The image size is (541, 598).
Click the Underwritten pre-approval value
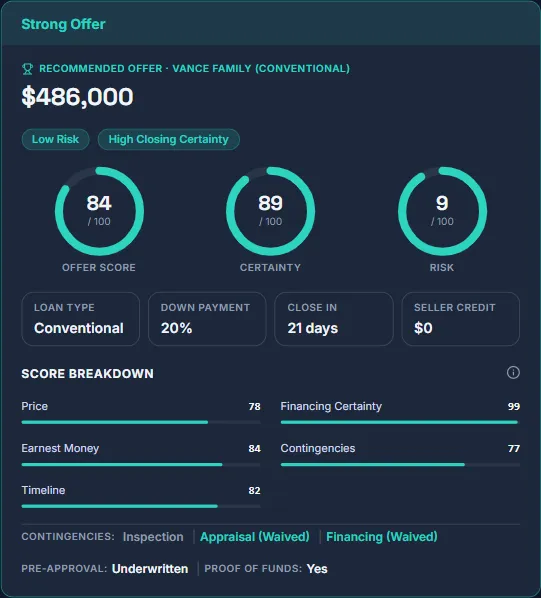pyautogui.click(x=150, y=569)
